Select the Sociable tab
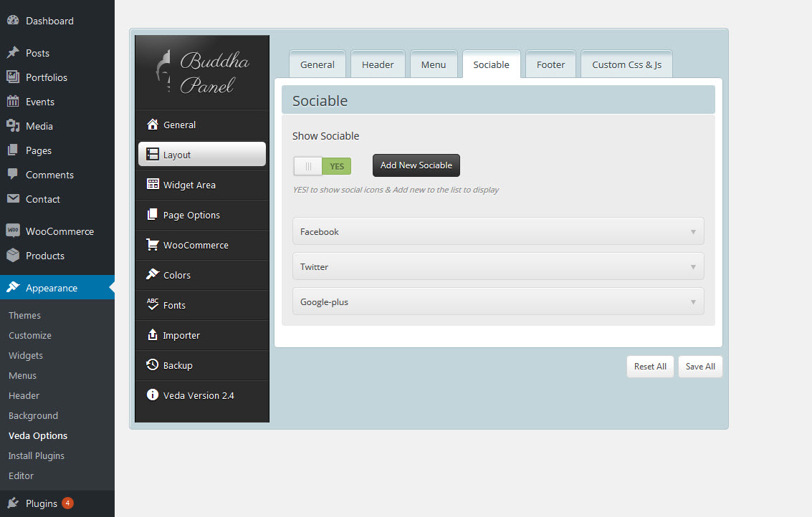This screenshot has width=812, height=517. (x=491, y=64)
